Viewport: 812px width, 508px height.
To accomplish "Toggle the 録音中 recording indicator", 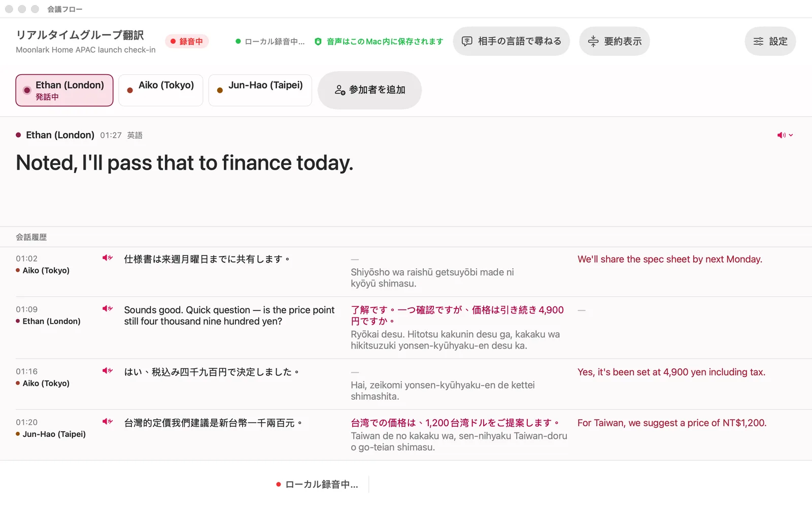I will coord(187,42).
